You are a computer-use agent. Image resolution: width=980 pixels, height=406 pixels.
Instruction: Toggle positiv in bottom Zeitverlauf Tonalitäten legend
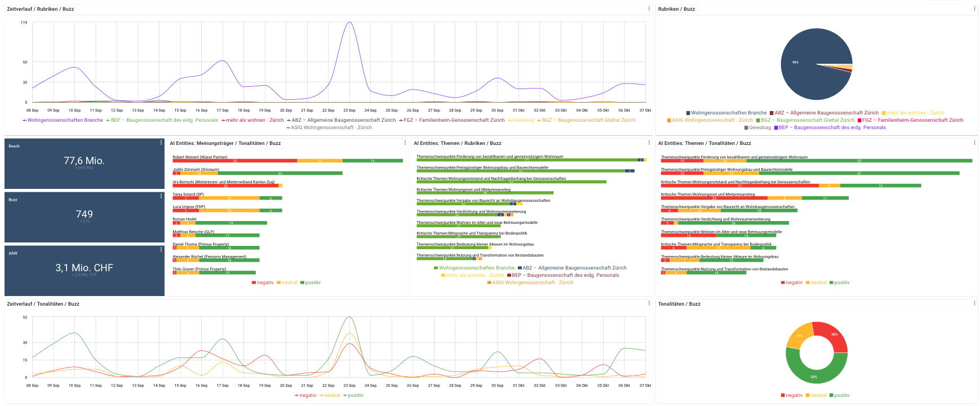click(x=353, y=395)
